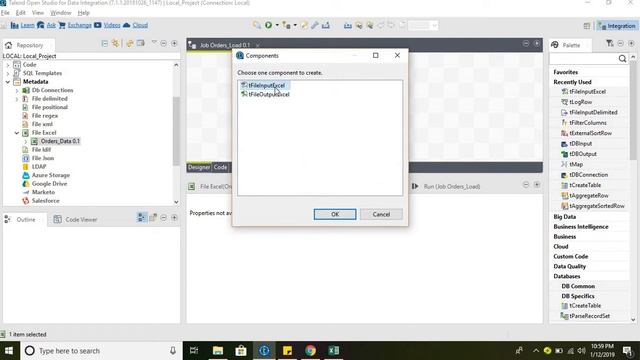Choose tAggregateRow from the Palette

click(x=589, y=196)
